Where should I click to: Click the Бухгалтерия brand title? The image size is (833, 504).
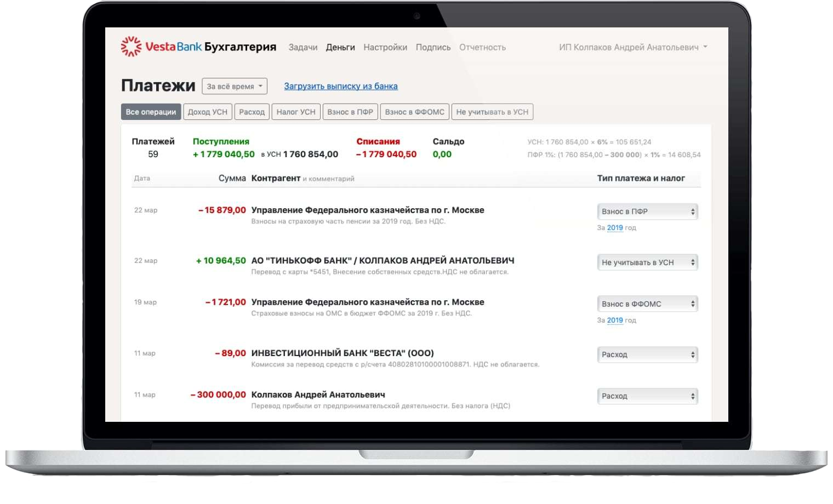pyautogui.click(x=240, y=47)
